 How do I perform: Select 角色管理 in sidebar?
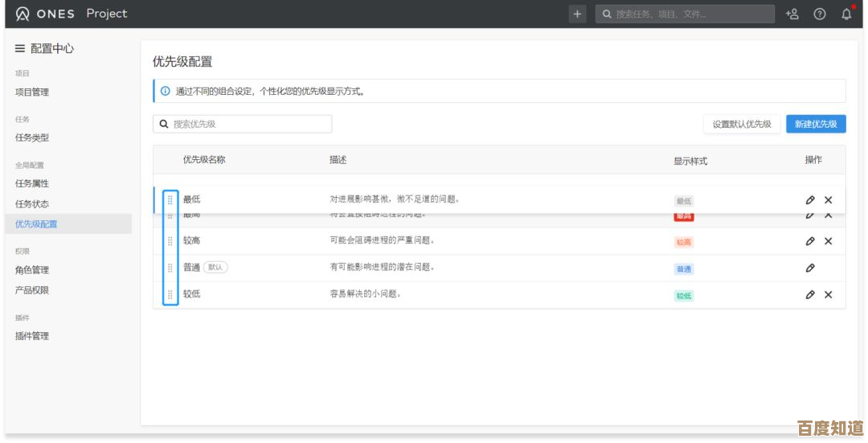(x=32, y=270)
